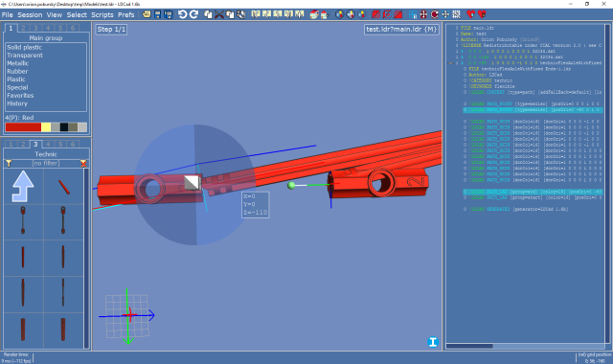613x364 pixels.
Task: Click the undo arrow in the toolbar
Action: coord(182,14)
